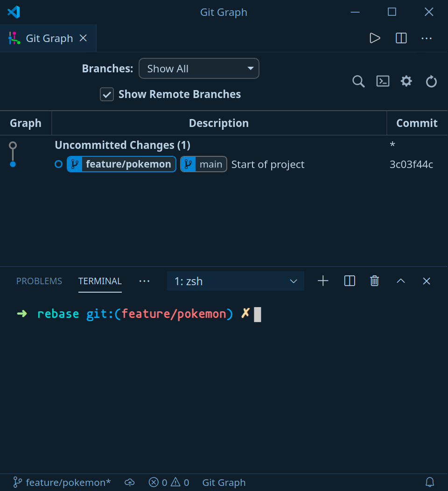The image size is (448, 491).
Task: Split the editor with split icon
Action: coord(401,38)
